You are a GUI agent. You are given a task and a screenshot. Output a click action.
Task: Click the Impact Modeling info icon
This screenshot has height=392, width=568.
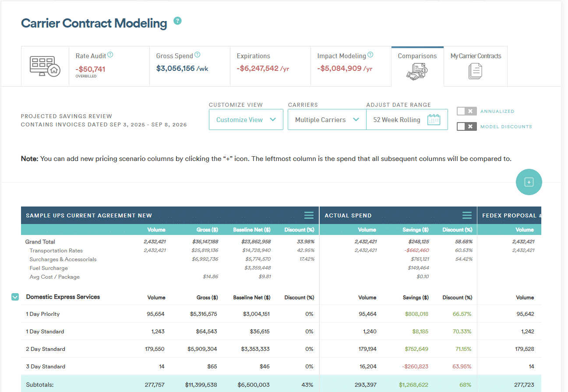click(370, 55)
